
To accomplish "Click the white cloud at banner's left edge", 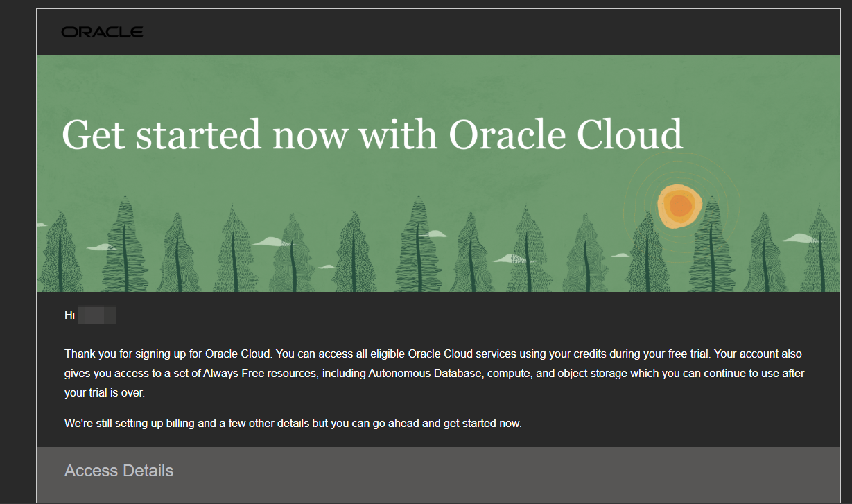I will click(x=41, y=224).
